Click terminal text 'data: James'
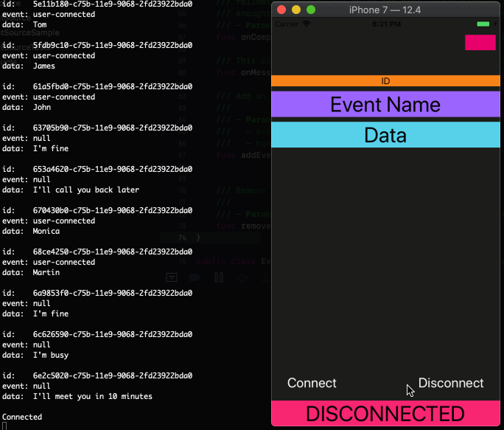The height and width of the screenshot is (430, 504). [29, 66]
